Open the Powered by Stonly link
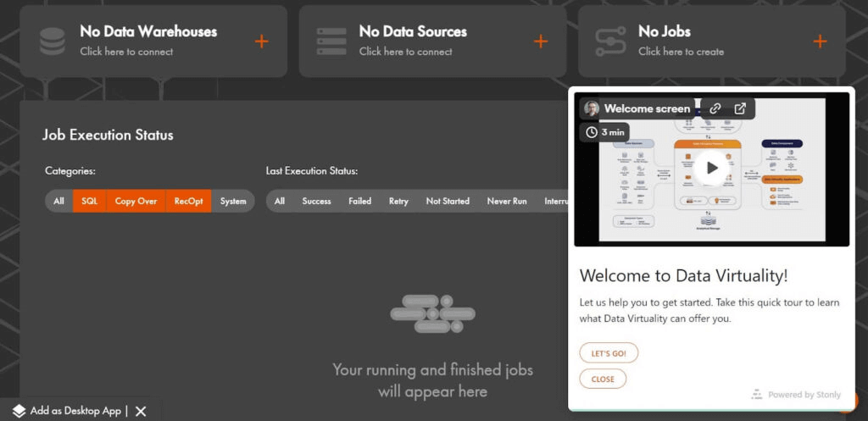The height and width of the screenshot is (421, 868). 796,395
